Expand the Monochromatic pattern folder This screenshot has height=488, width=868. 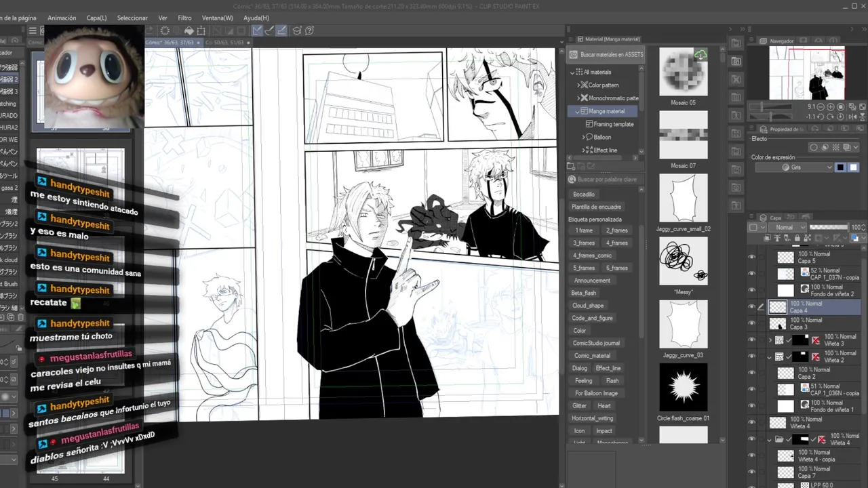pyautogui.click(x=578, y=98)
